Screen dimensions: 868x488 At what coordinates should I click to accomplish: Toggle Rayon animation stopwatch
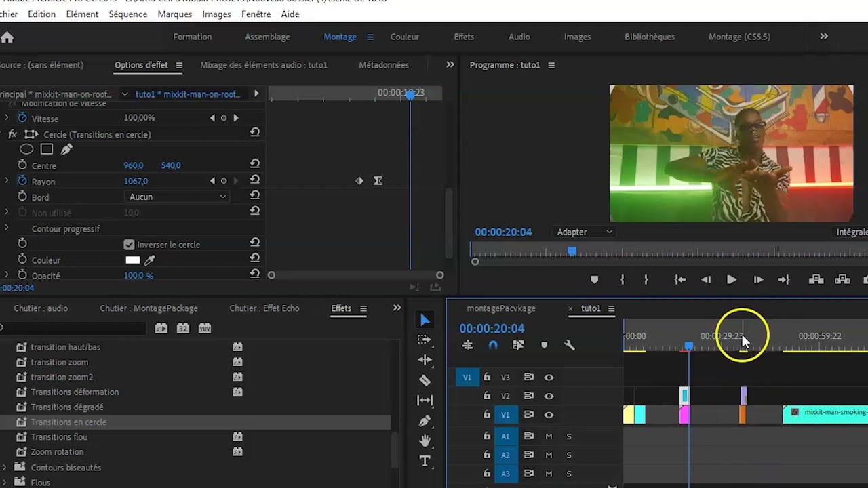pyautogui.click(x=22, y=181)
